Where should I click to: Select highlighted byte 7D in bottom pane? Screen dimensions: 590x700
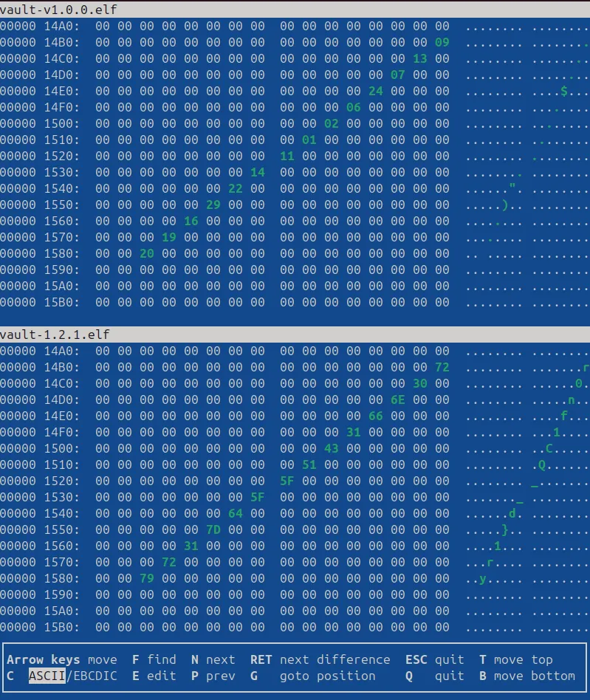(213, 529)
